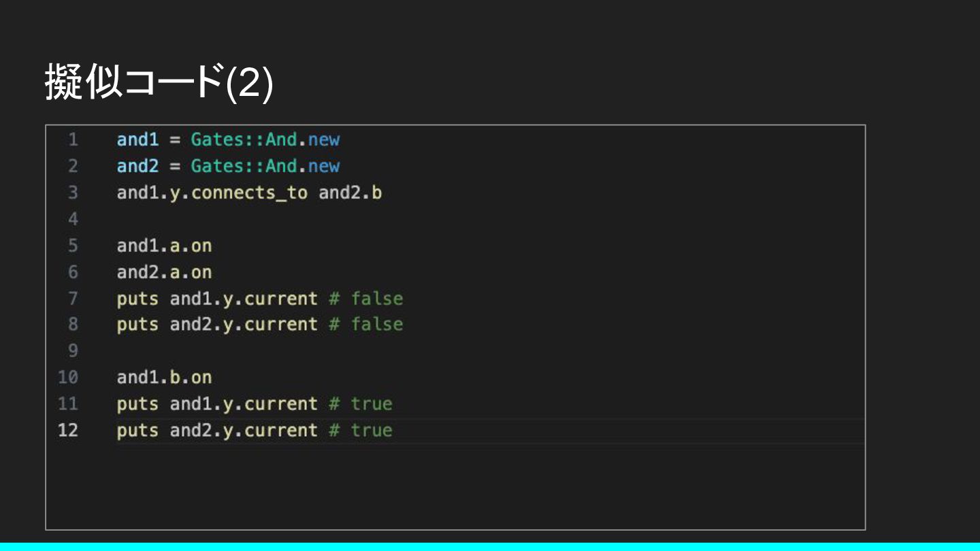Click and1.a.on on line 5
Screen dimensions: 980x551
tap(164, 246)
